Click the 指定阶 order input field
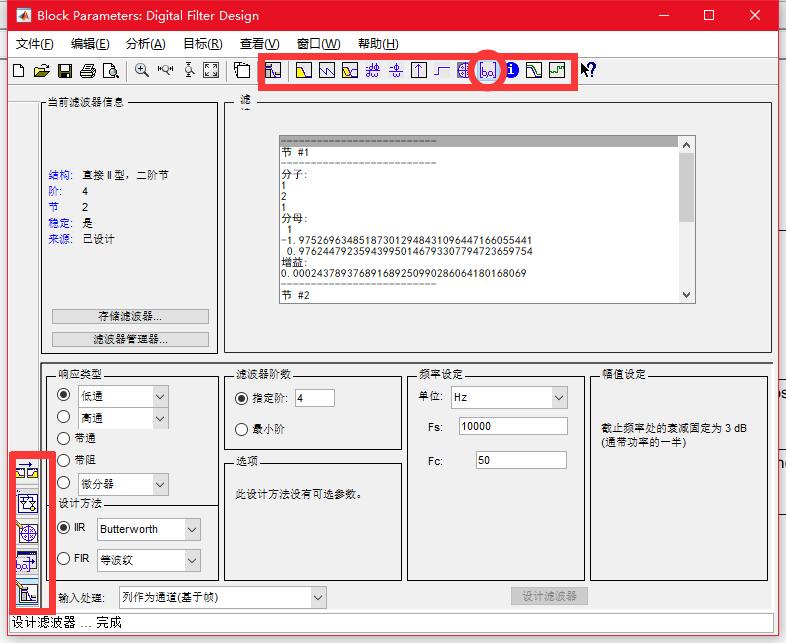The width and height of the screenshot is (786, 643). point(315,398)
